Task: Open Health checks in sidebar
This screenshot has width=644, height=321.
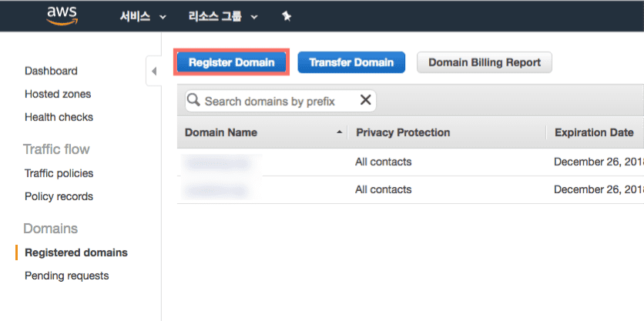Action: 59,117
